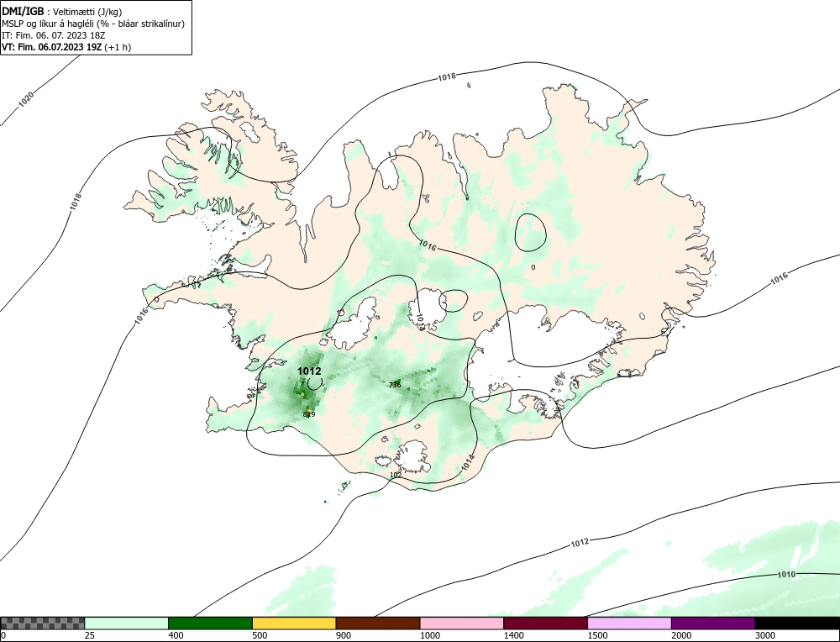Click the 0 value in northeast Iceland

pyautogui.click(x=533, y=267)
